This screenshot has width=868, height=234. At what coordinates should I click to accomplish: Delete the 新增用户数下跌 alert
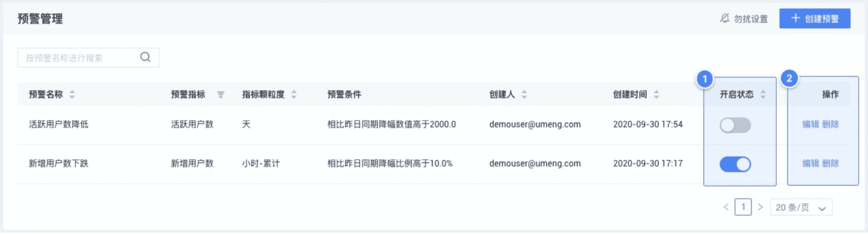[x=830, y=163]
